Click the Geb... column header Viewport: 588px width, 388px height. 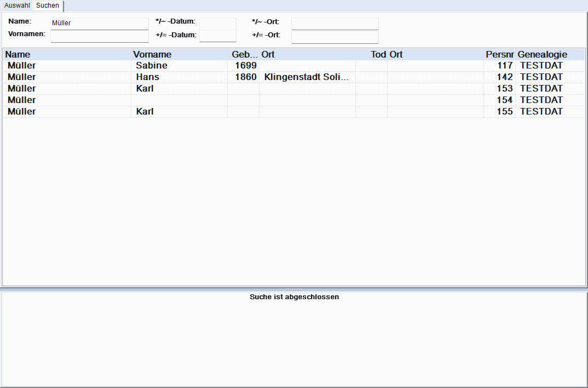click(x=245, y=54)
